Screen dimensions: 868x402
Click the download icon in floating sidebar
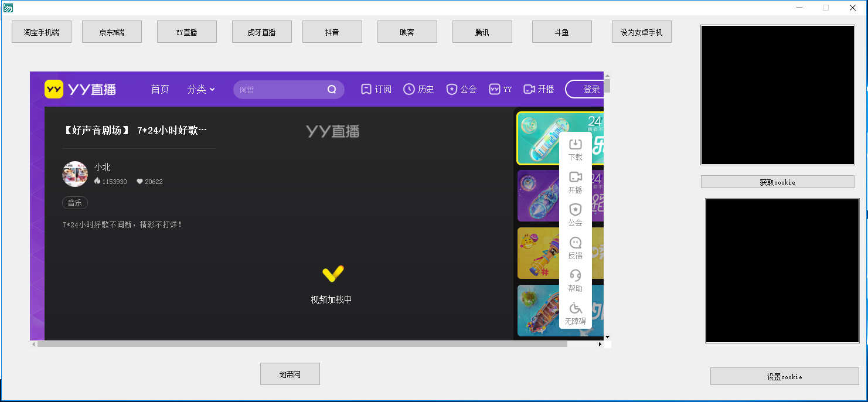click(x=575, y=145)
